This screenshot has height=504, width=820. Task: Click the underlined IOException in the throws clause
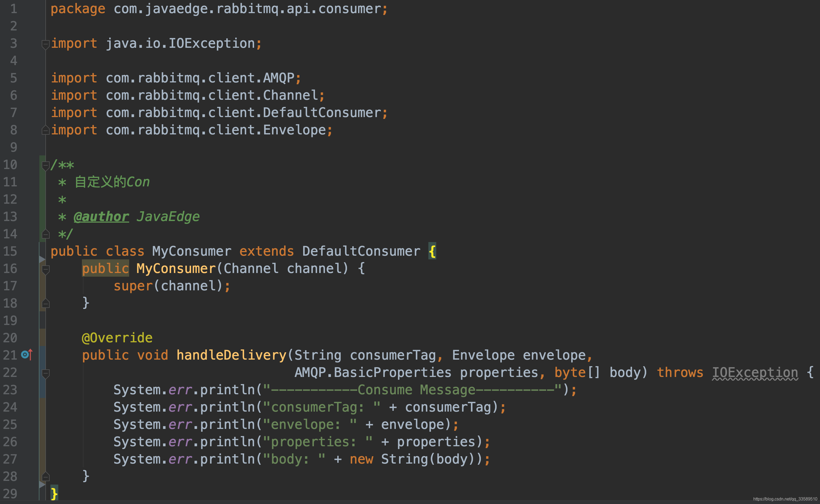pyautogui.click(x=755, y=372)
